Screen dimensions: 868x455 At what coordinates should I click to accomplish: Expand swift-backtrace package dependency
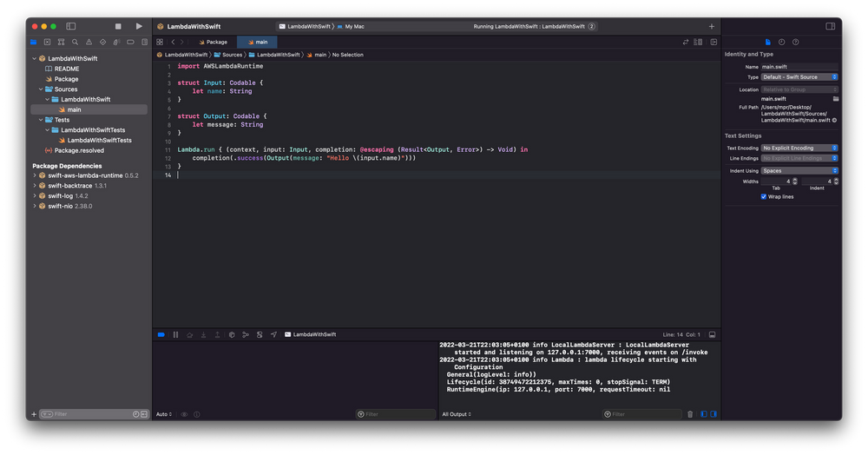(35, 186)
